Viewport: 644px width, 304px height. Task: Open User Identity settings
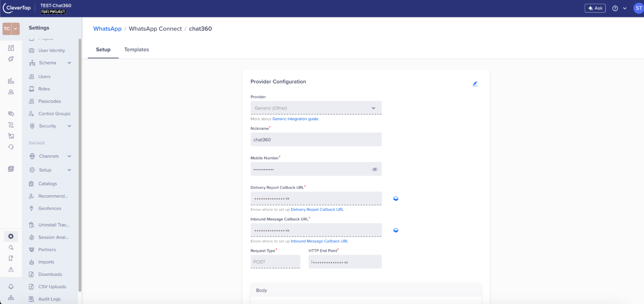click(x=52, y=50)
